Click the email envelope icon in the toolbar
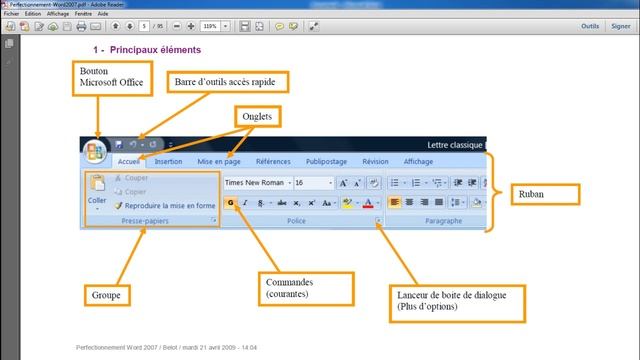Image resolution: width=640 pixels, height=360 pixels. (x=96, y=27)
